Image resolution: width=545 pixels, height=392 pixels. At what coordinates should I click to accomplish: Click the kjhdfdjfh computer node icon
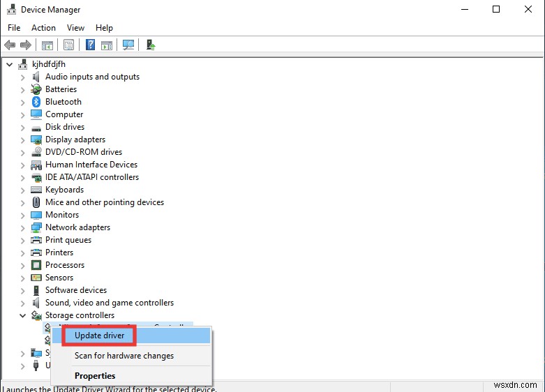tap(22, 64)
